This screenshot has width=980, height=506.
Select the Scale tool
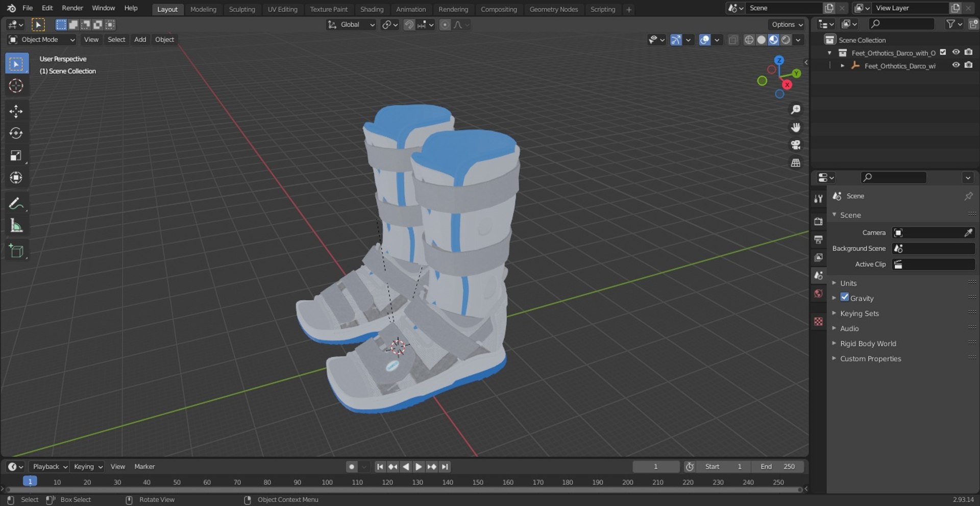tap(16, 156)
